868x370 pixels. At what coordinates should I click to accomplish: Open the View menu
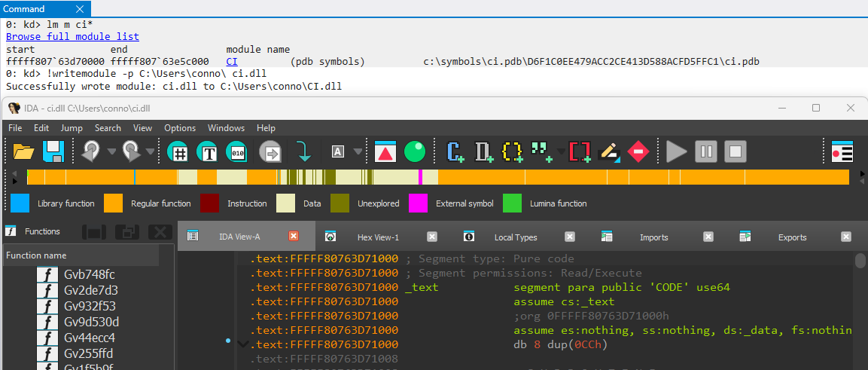coord(142,128)
